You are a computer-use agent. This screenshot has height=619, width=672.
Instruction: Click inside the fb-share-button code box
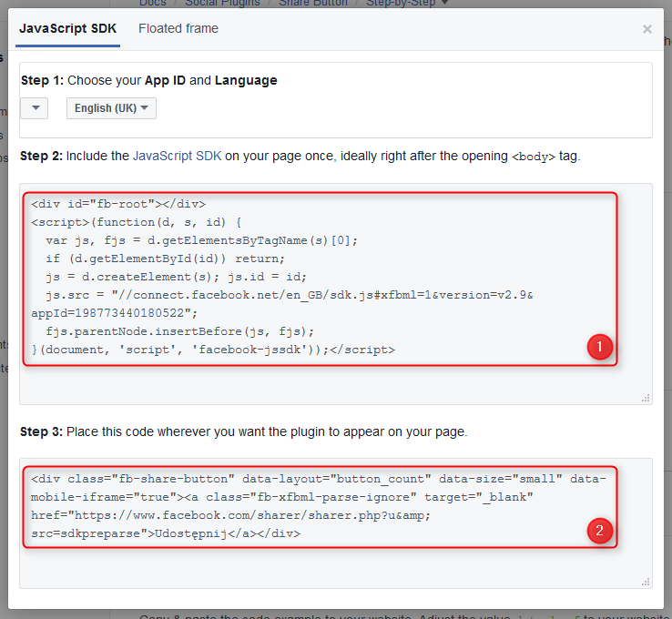click(x=336, y=523)
